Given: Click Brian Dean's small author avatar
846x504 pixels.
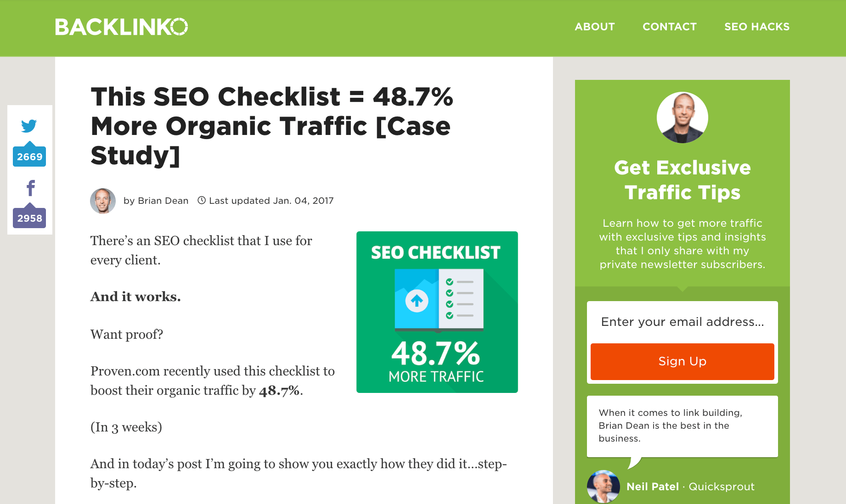Looking at the screenshot, I should point(103,201).
